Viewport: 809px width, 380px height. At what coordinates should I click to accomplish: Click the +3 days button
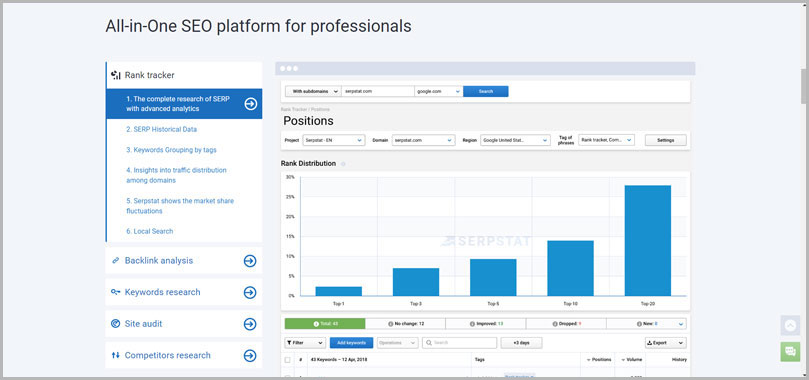(x=521, y=343)
